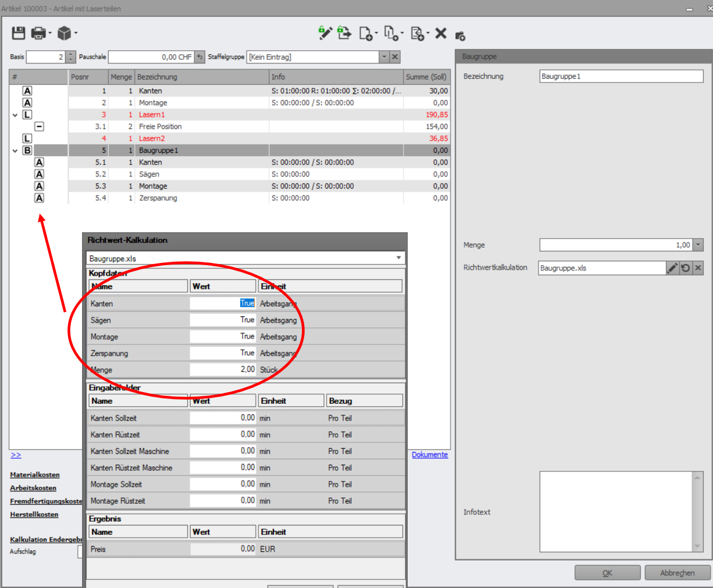Image resolution: width=713 pixels, height=588 pixels.
Task: Click the save (floppy disk) icon
Action: pos(18,33)
